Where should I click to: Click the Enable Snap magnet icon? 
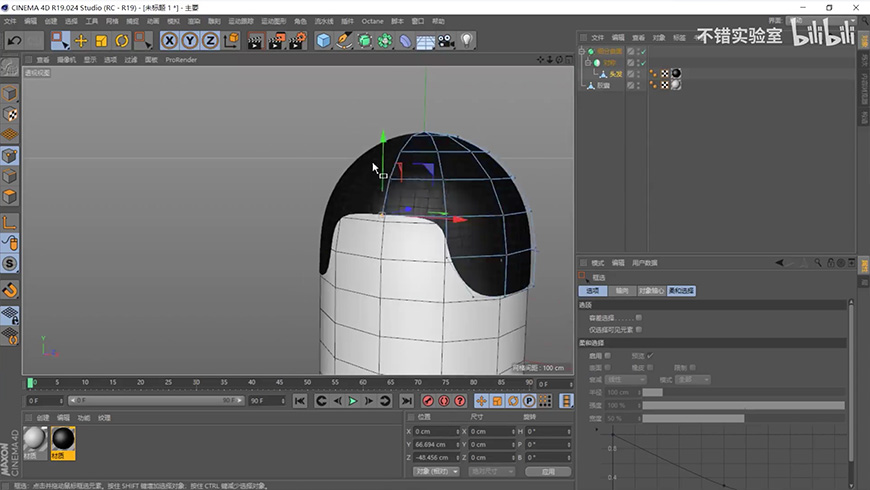(x=9, y=290)
